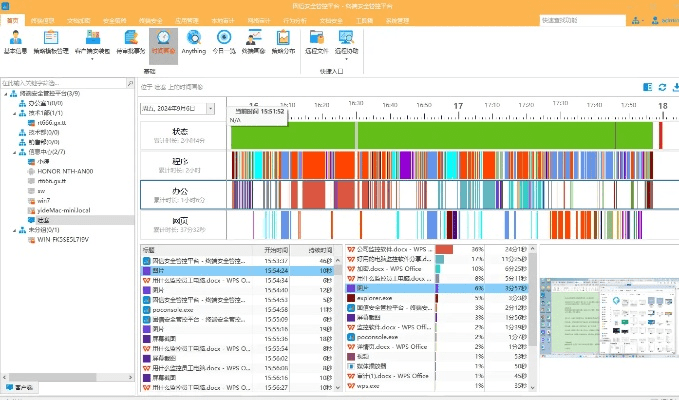Click the layout toggle icon above timeline

[x=647, y=88]
